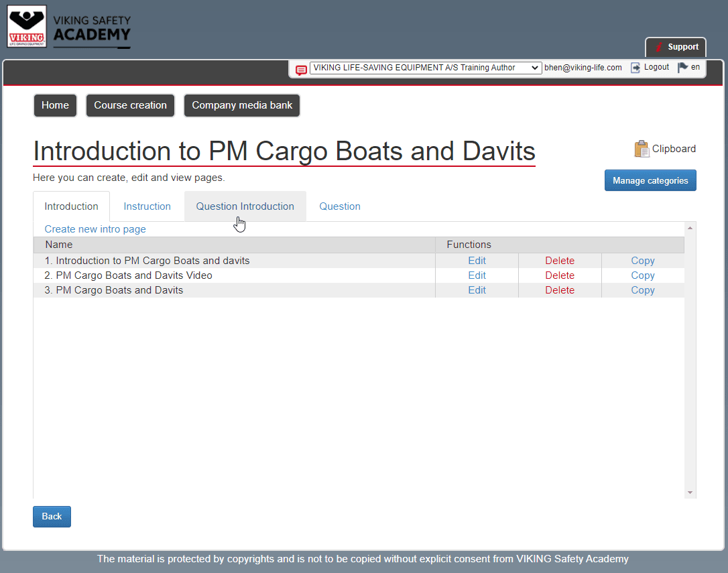728x573 pixels.
Task: Click the page title 'Introduction to PM Cargo Boats and Davits'
Action: coord(284,151)
